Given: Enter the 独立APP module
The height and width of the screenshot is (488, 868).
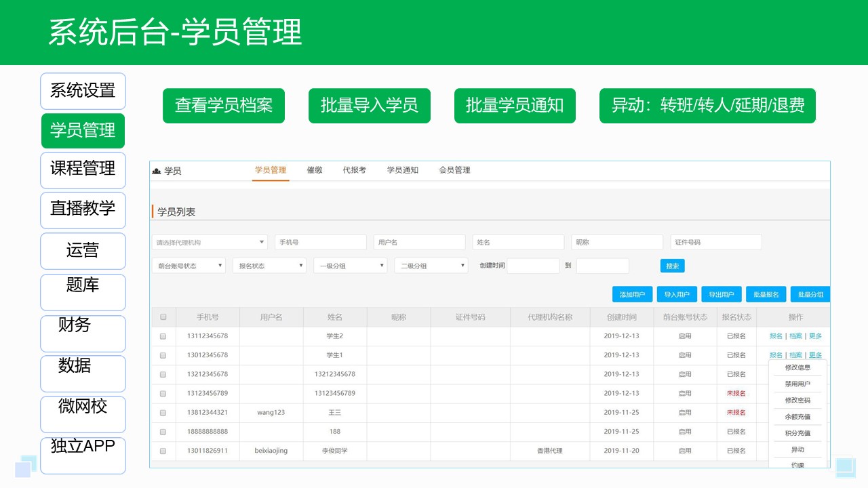Looking at the screenshot, I should [82, 455].
